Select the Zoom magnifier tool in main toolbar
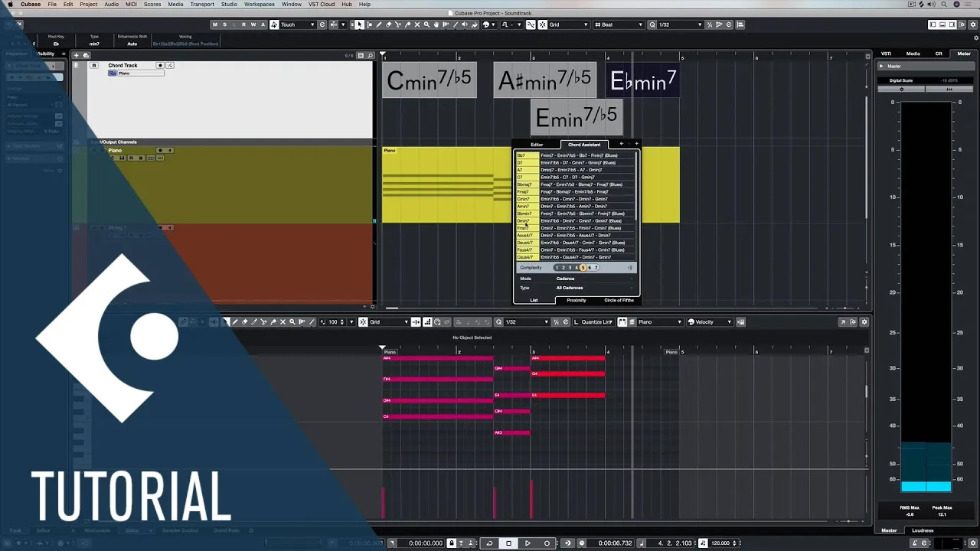Image resolution: width=980 pixels, height=551 pixels. pos(427,24)
